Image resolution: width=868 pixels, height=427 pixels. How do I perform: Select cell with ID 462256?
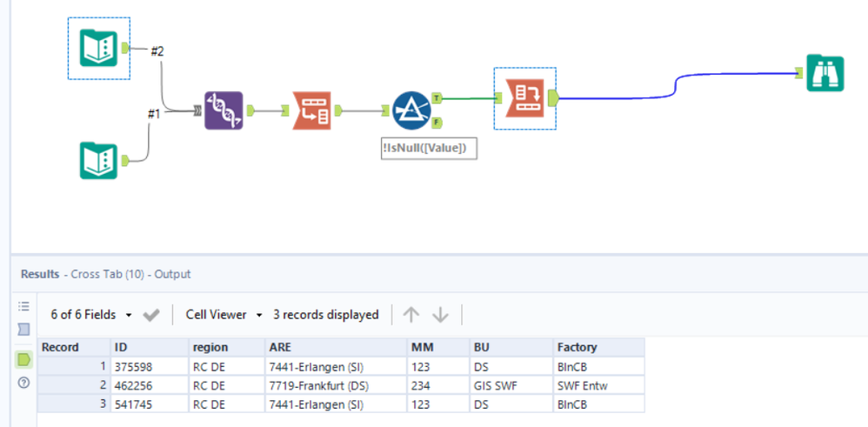pos(150,385)
